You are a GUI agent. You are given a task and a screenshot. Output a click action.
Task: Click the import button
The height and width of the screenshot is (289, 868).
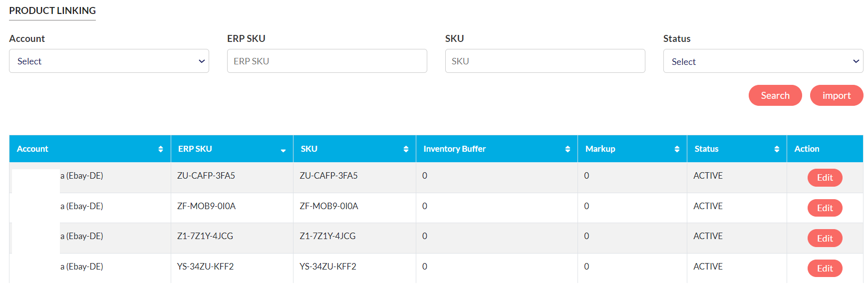pos(836,95)
